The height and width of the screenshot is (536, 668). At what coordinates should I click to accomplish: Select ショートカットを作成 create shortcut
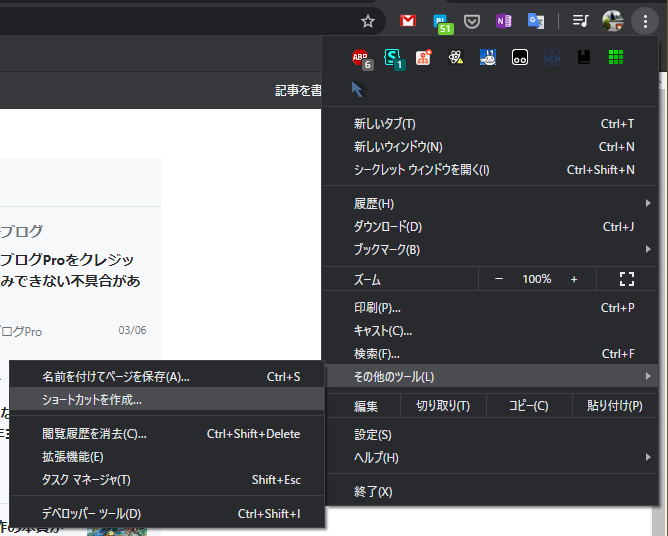(x=167, y=400)
